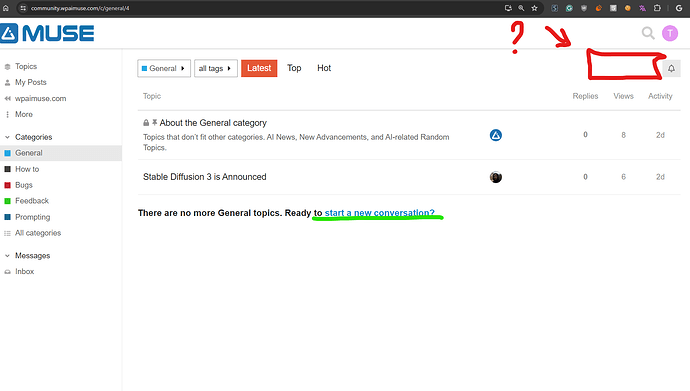This screenshot has width=690, height=391.
Task: Click the browser address bar URL
Action: [80, 8]
